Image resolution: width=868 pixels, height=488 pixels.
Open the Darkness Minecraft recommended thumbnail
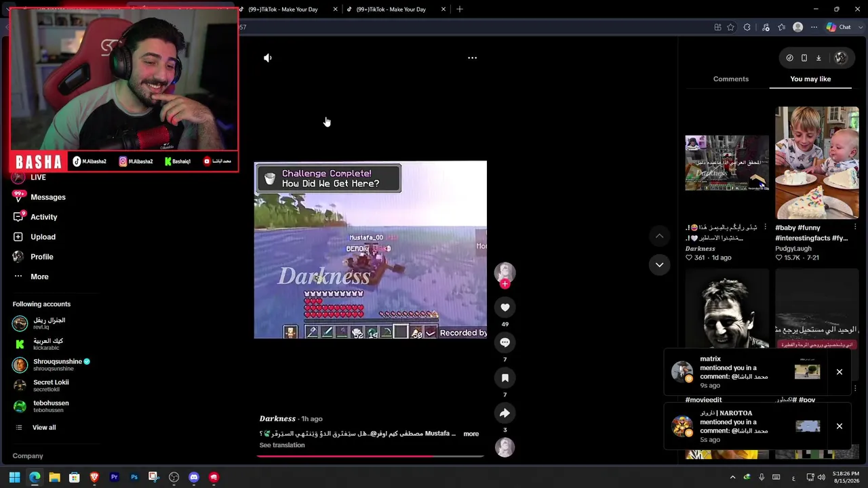[x=727, y=163]
